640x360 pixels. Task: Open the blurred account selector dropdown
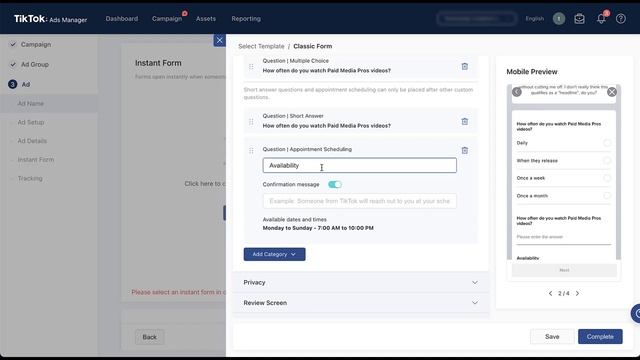coord(476,19)
